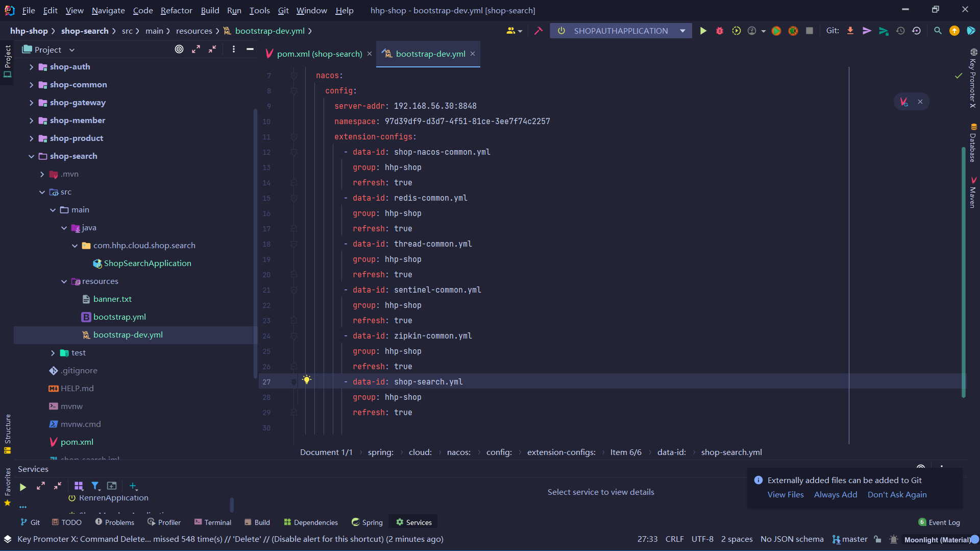Toggle tool window bars icon bottom-left
Viewport: 980px width, 551px height.
pyautogui.click(x=8, y=539)
